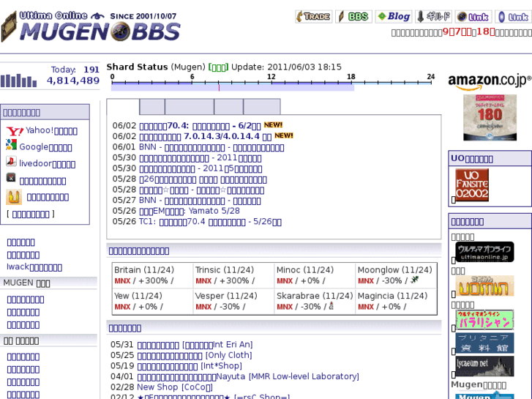Open the Yamato 5/28 EM event link
The height and width of the screenshot is (399, 532).
point(190,211)
